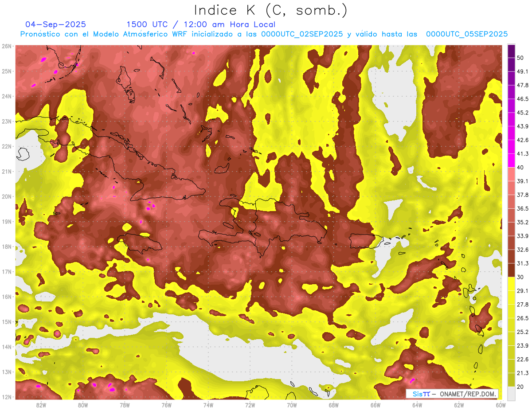Click the longitude axis label '82W'

click(x=41, y=405)
